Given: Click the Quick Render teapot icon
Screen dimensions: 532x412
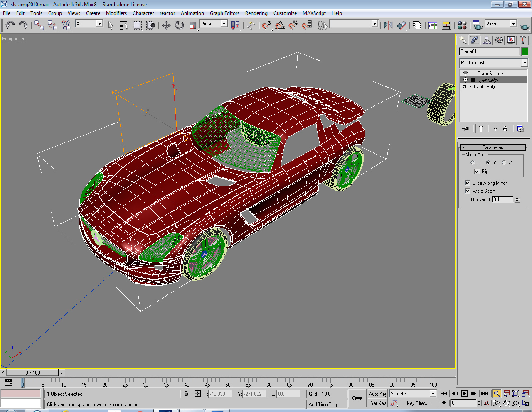Looking at the screenshot, I should click(525, 26).
